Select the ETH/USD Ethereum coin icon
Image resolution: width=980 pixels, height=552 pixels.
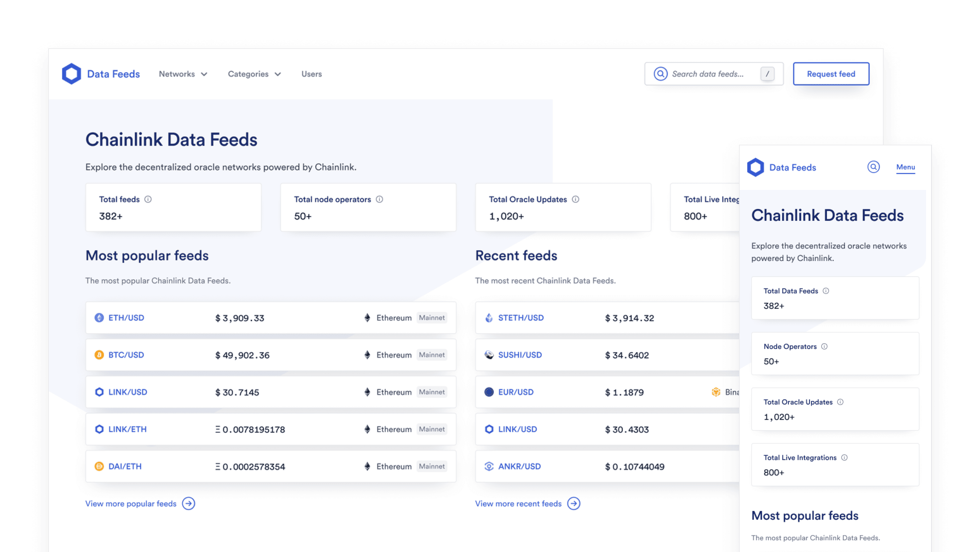click(x=99, y=318)
